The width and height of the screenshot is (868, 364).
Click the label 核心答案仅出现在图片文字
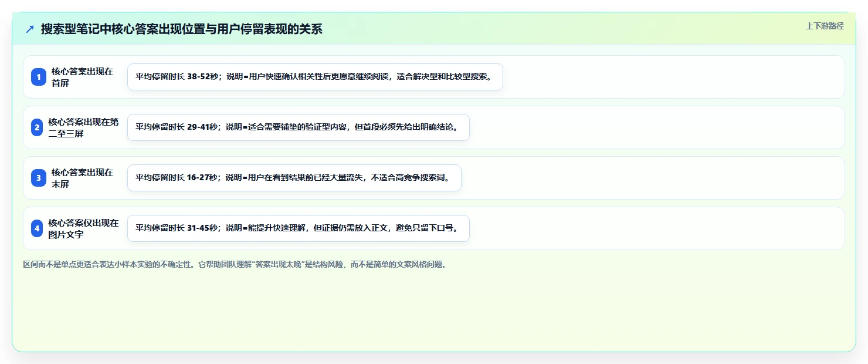pos(83,228)
